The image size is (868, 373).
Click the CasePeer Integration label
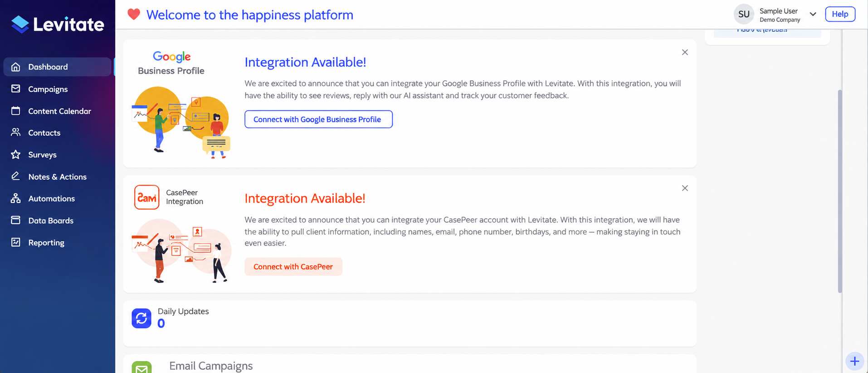pyautogui.click(x=185, y=197)
